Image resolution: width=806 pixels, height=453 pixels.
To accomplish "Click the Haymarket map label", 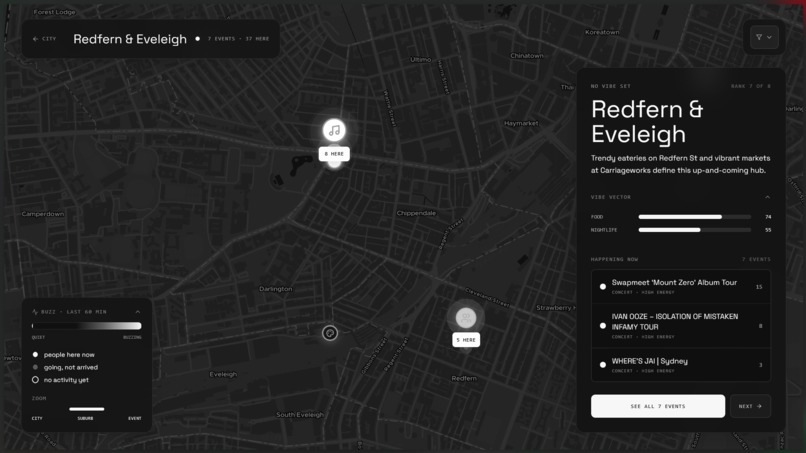I will 521,123.
